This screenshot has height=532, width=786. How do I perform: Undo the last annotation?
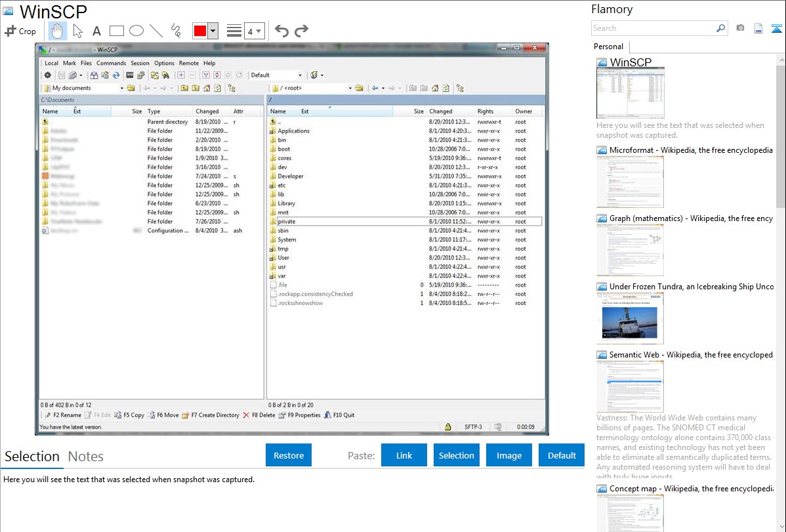(x=281, y=31)
